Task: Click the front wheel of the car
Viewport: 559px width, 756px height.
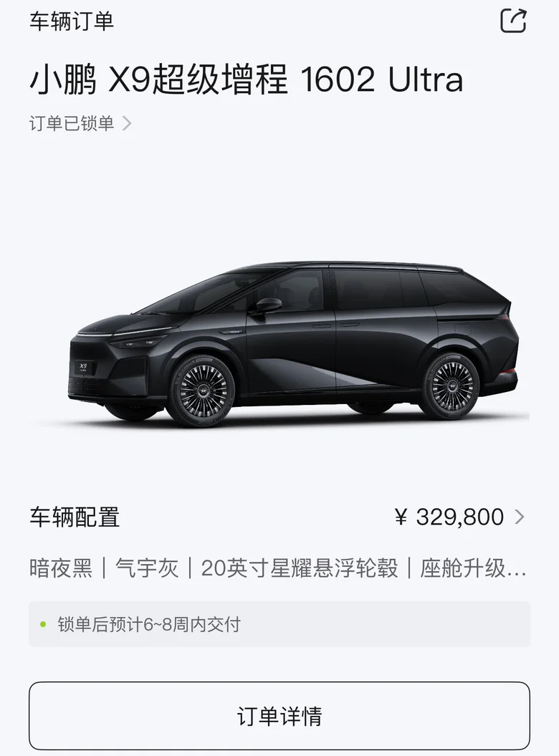Action: tap(201, 391)
